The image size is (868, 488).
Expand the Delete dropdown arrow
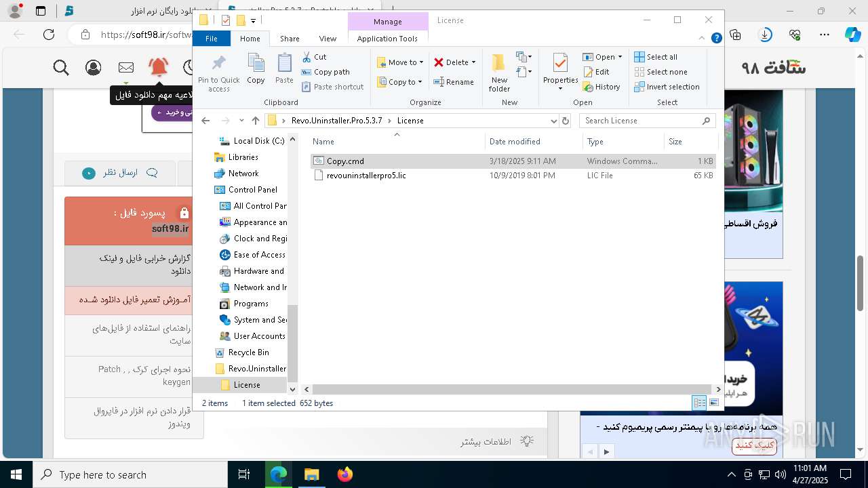(473, 62)
